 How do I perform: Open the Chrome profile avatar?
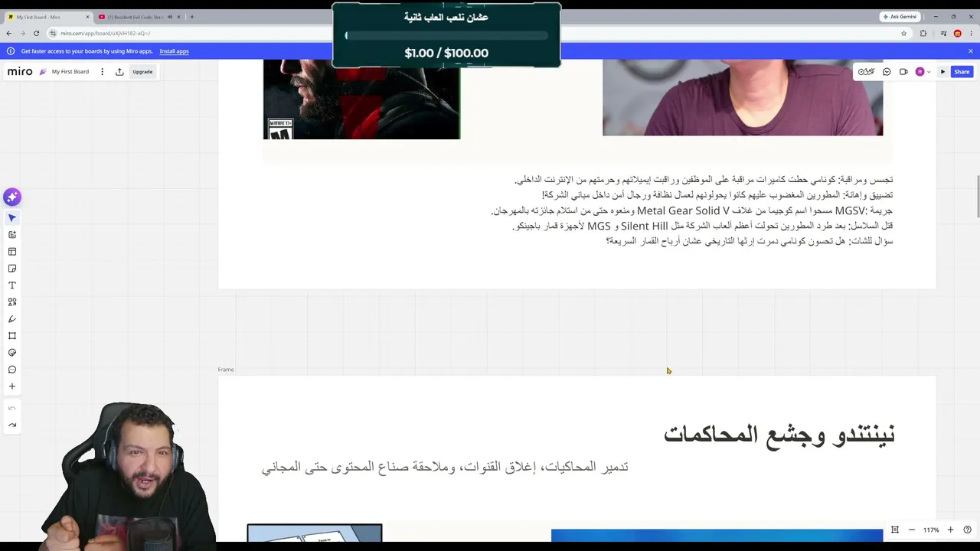point(957,34)
